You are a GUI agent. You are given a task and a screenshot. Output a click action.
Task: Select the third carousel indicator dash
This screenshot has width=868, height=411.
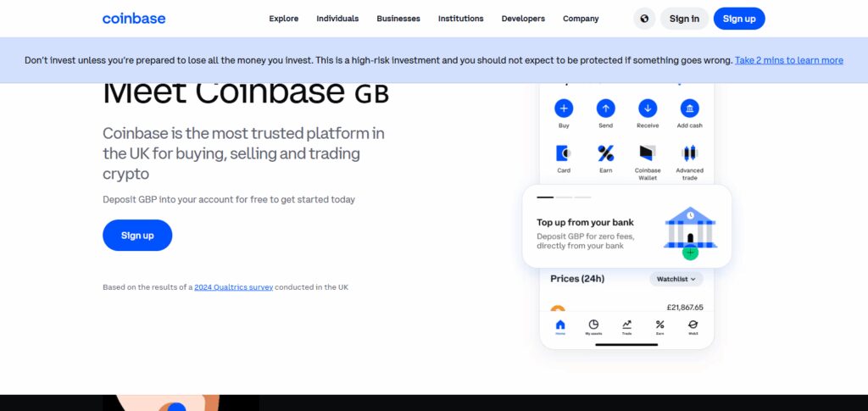pos(582,197)
